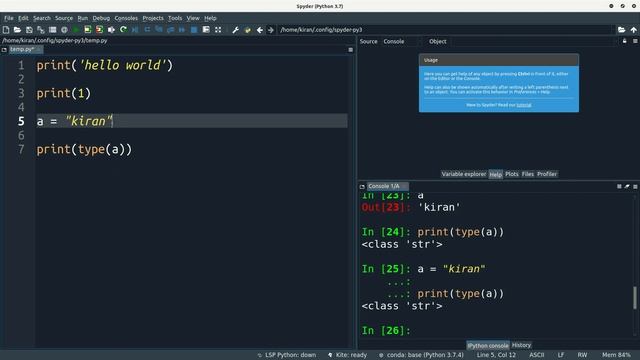Open the File menu

click(9, 18)
